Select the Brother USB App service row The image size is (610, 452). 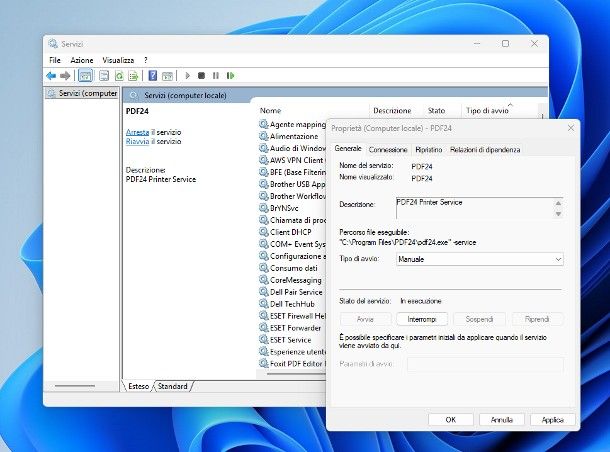(292, 184)
